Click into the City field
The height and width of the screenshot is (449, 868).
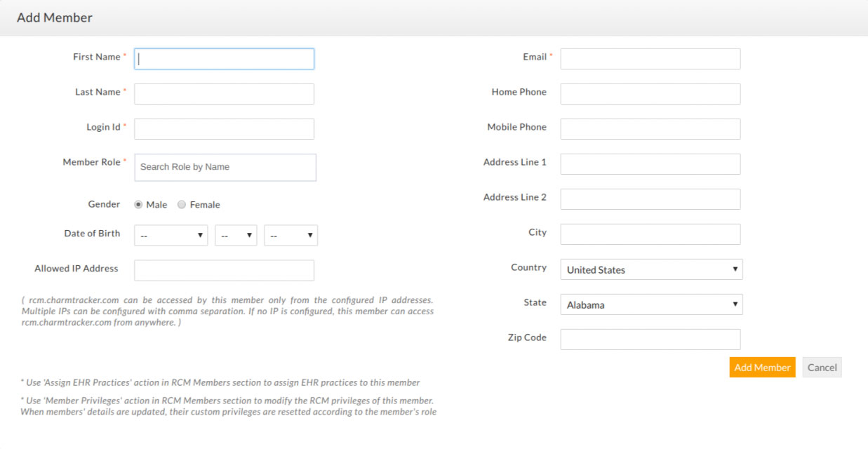pyautogui.click(x=650, y=234)
